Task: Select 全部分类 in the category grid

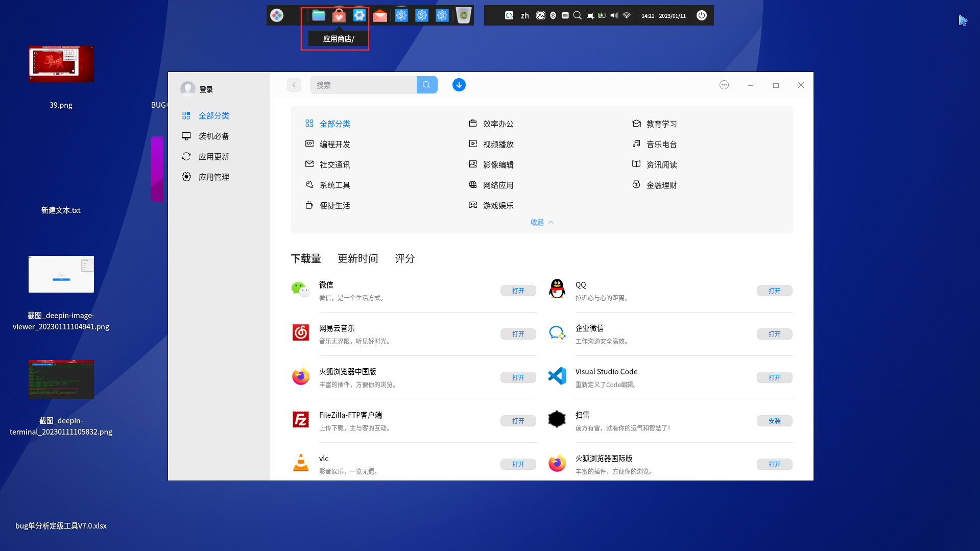Action: 328,124
